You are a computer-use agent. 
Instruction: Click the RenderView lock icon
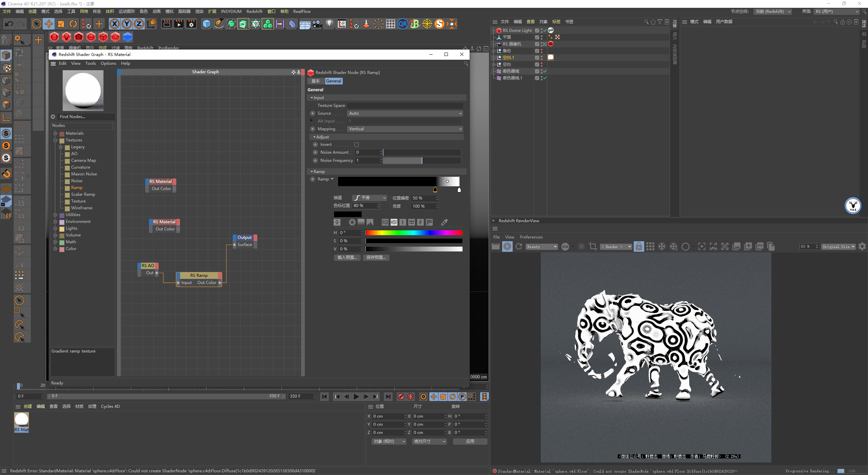click(x=638, y=247)
